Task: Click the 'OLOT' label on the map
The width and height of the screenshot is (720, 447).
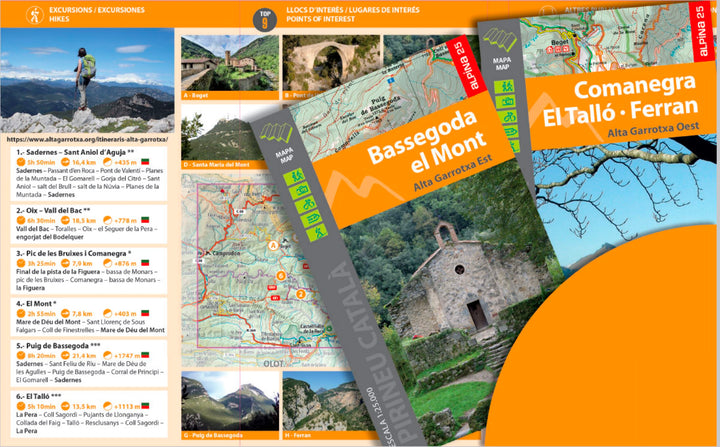Action: pos(274,364)
